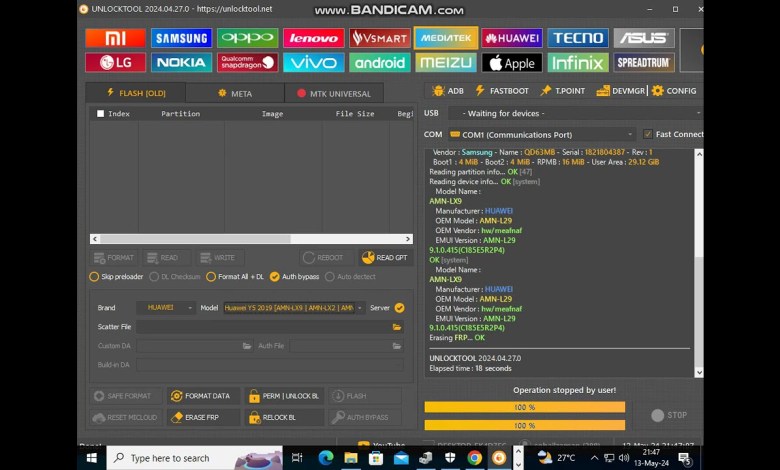
Task: Click log panel scroll-down arrow
Action: point(699,372)
